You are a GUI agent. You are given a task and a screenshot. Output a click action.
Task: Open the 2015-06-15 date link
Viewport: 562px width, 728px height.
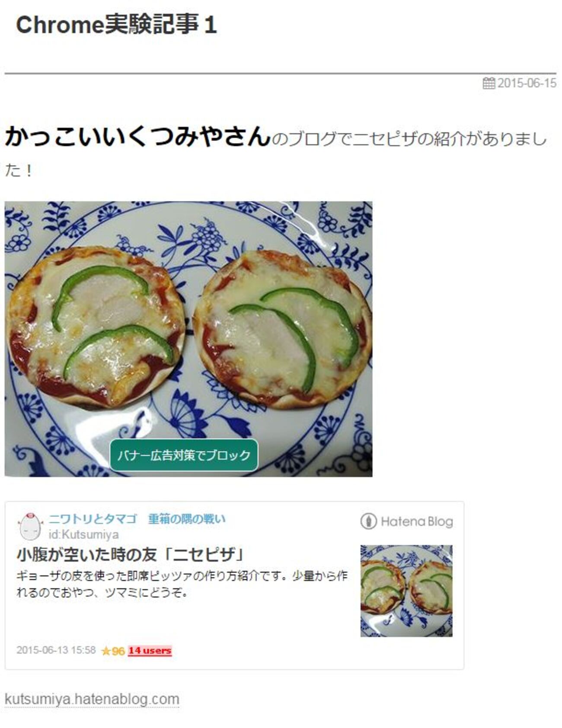(527, 83)
